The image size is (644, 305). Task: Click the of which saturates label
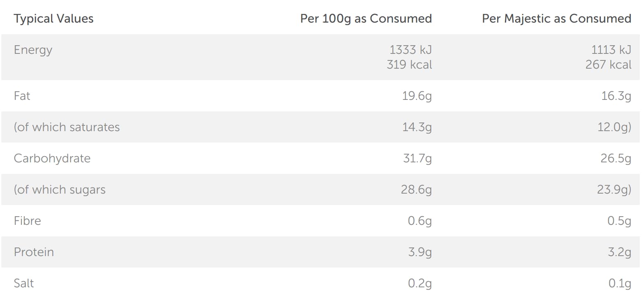pyautogui.click(x=67, y=127)
